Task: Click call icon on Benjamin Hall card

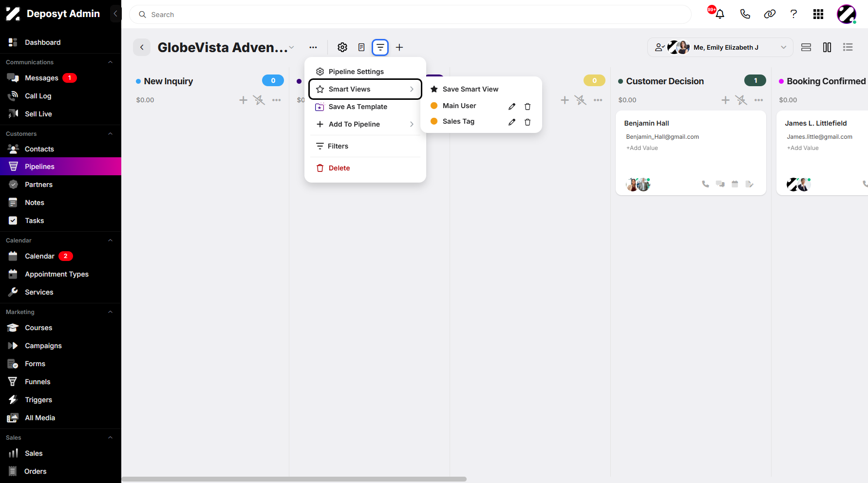Action: [705, 184]
